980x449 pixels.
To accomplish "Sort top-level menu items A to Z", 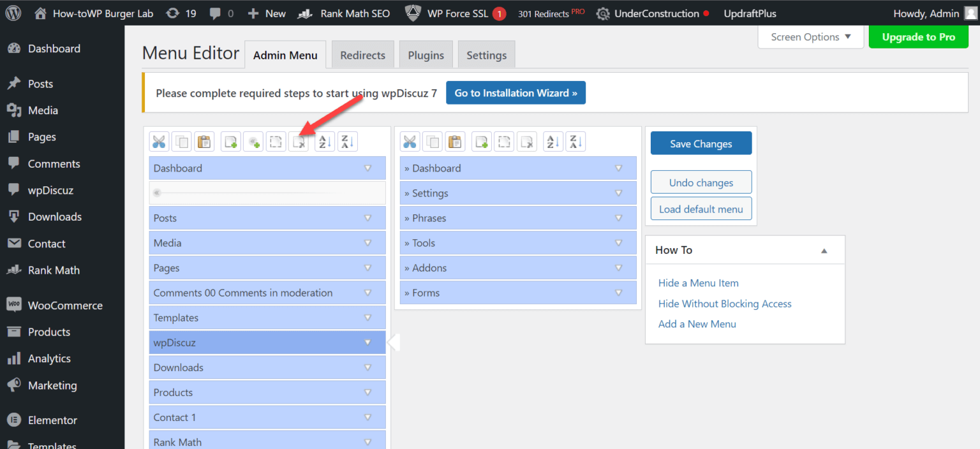I will click(324, 141).
